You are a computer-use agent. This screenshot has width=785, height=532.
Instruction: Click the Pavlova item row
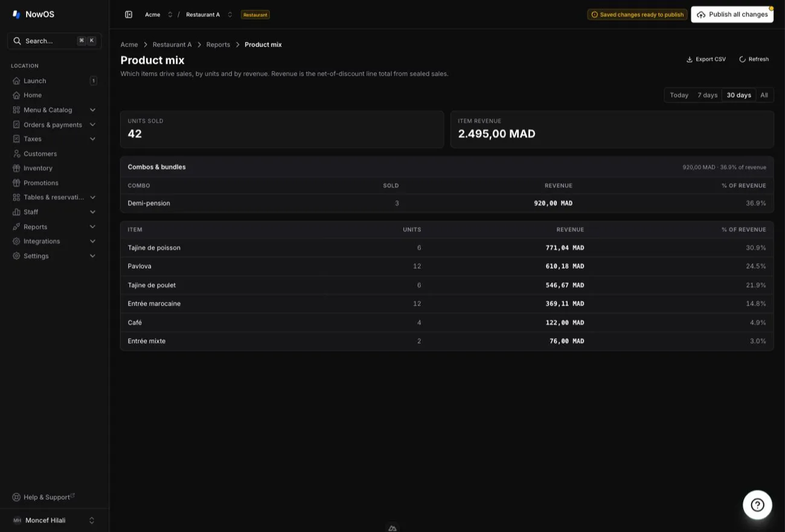(x=447, y=266)
